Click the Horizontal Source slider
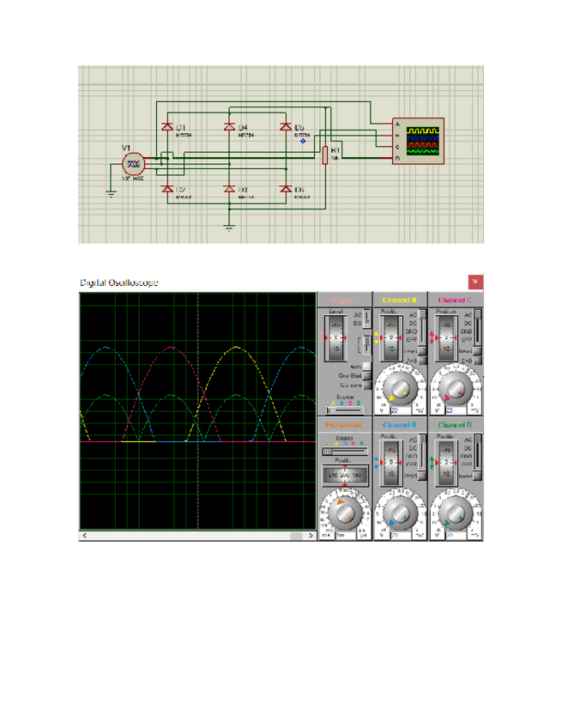Screen dimensions: 562x728 click(x=344, y=450)
